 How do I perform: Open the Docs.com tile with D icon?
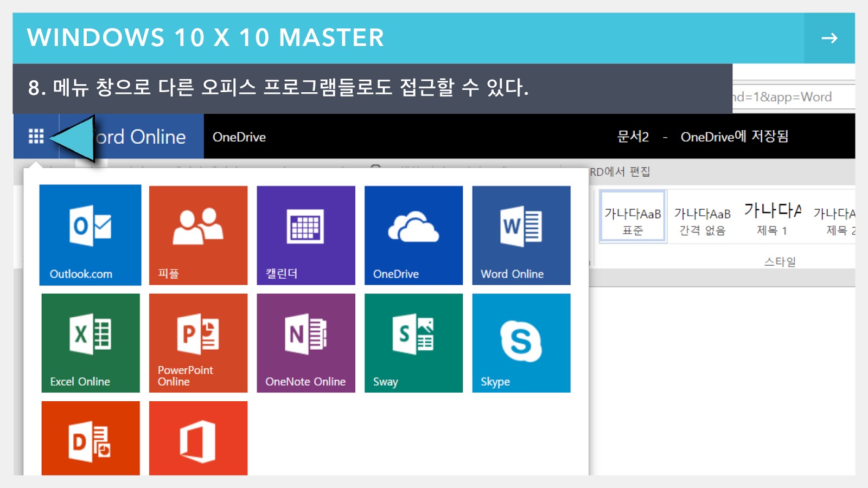click(x=91, y=438)
